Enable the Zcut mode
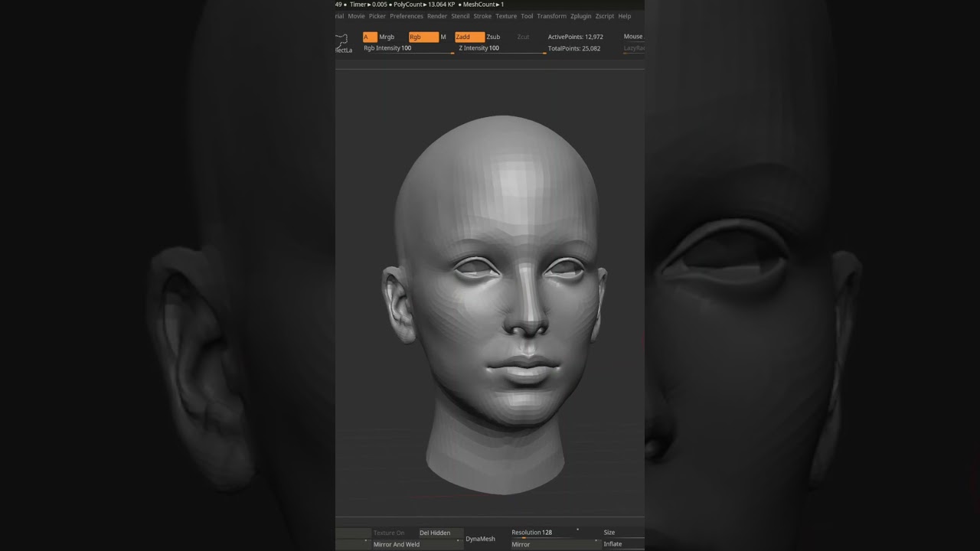Viewport: 980px width, 551px height. point(523,37)
